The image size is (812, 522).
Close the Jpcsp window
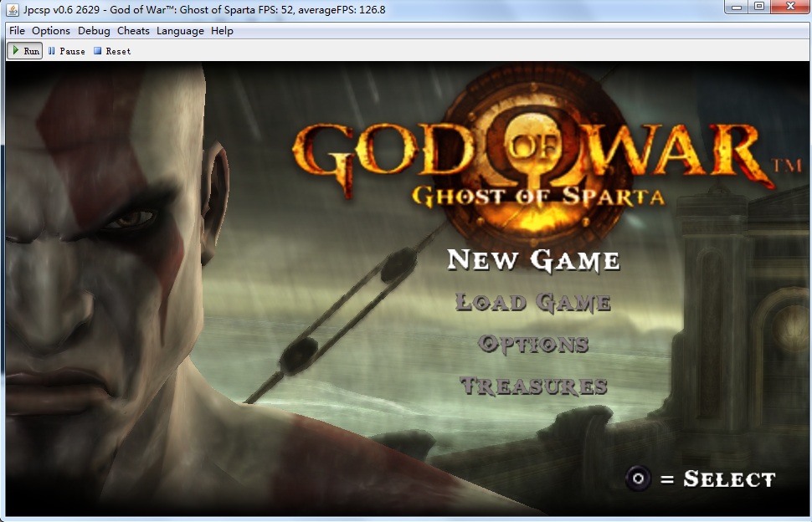point(790,7)
